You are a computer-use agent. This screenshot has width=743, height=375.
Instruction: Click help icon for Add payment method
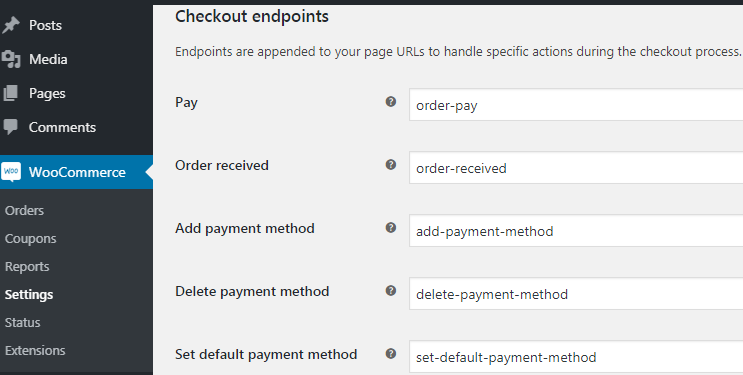(x=390, y=228)
